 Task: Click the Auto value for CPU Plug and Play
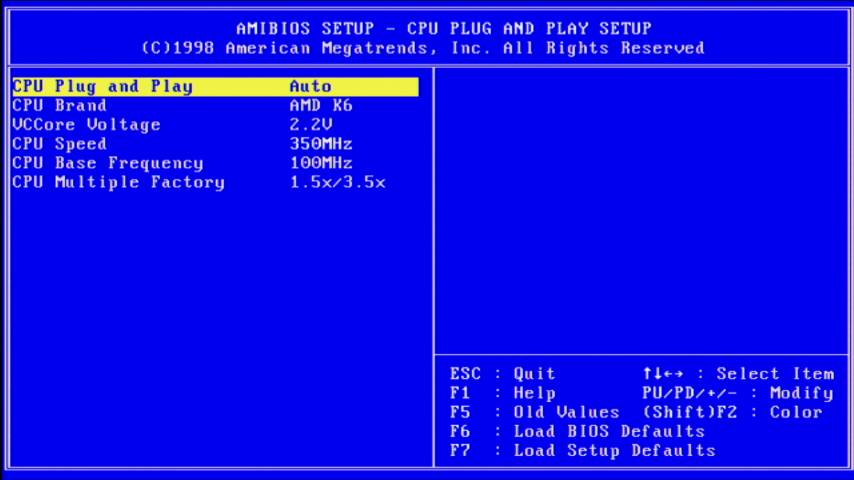[310, 87]
